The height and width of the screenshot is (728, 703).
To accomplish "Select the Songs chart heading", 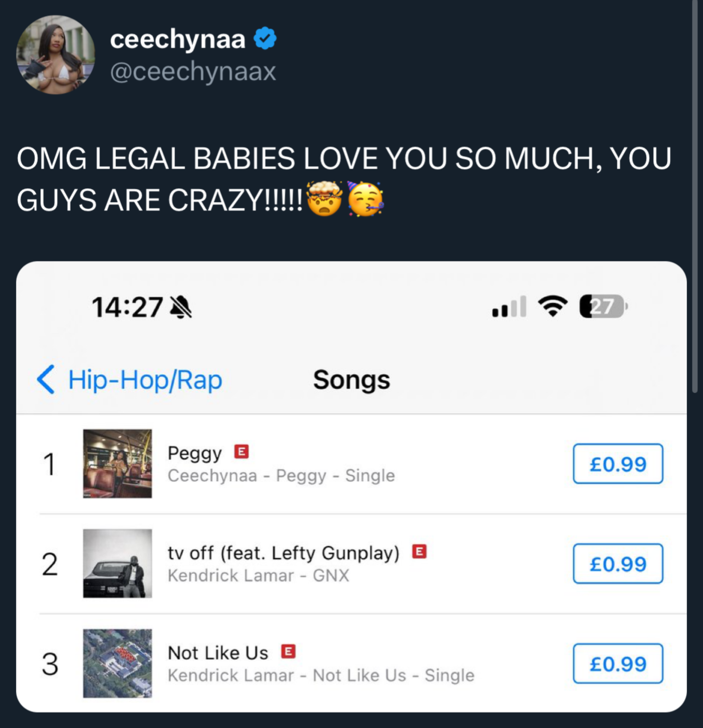I will click(x=352, y=379).
